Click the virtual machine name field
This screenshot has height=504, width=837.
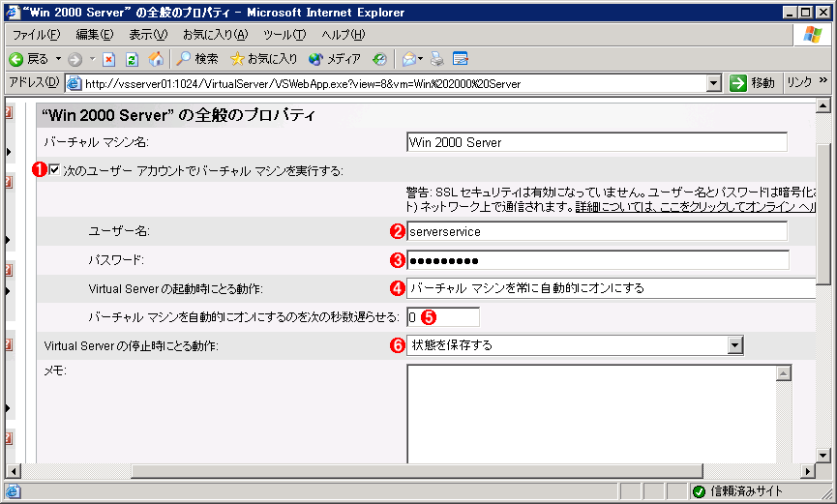pos(597,142)
